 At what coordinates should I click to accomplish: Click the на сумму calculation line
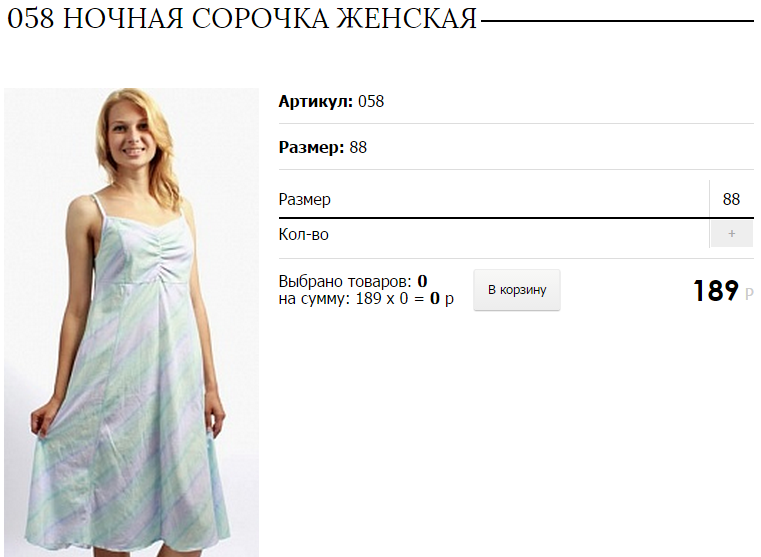tap(366, 298)
